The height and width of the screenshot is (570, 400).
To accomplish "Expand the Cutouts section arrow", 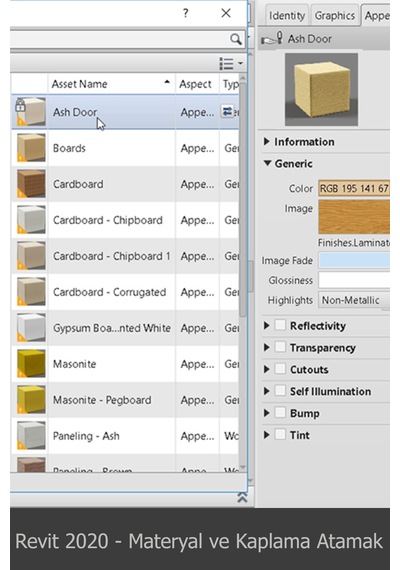I will pos(267,369).
